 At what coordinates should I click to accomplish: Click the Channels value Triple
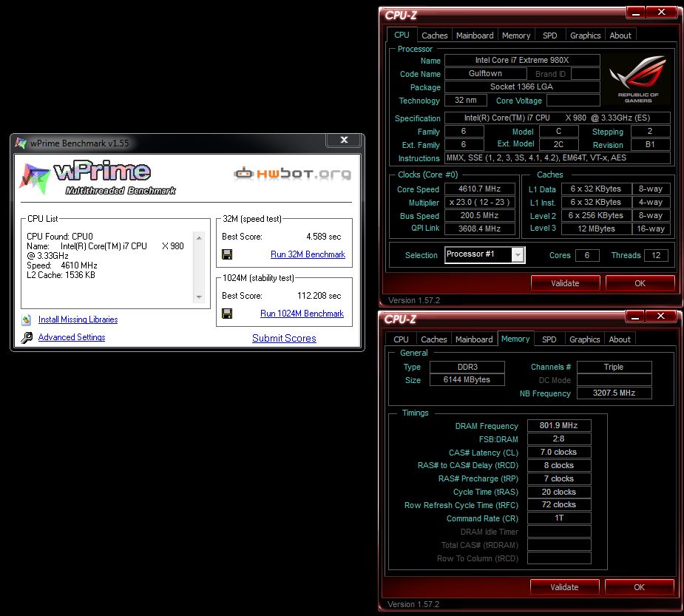click(614, 367)
